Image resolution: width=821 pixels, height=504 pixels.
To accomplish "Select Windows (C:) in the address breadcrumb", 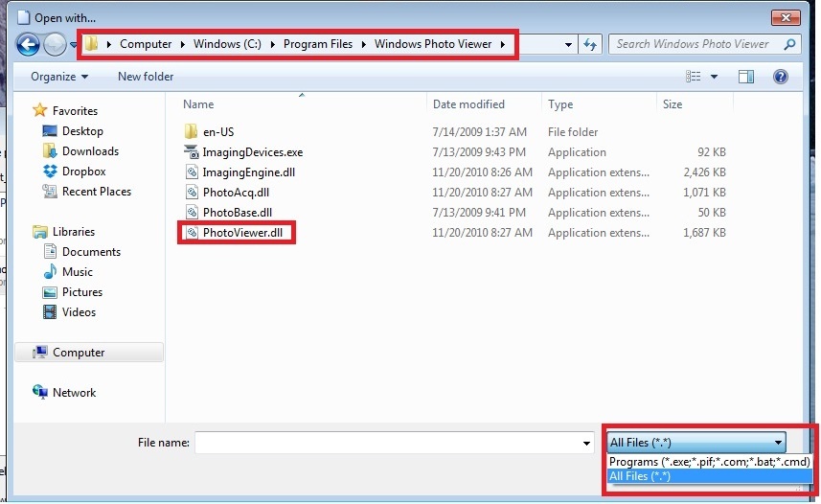I will point(227,44).
